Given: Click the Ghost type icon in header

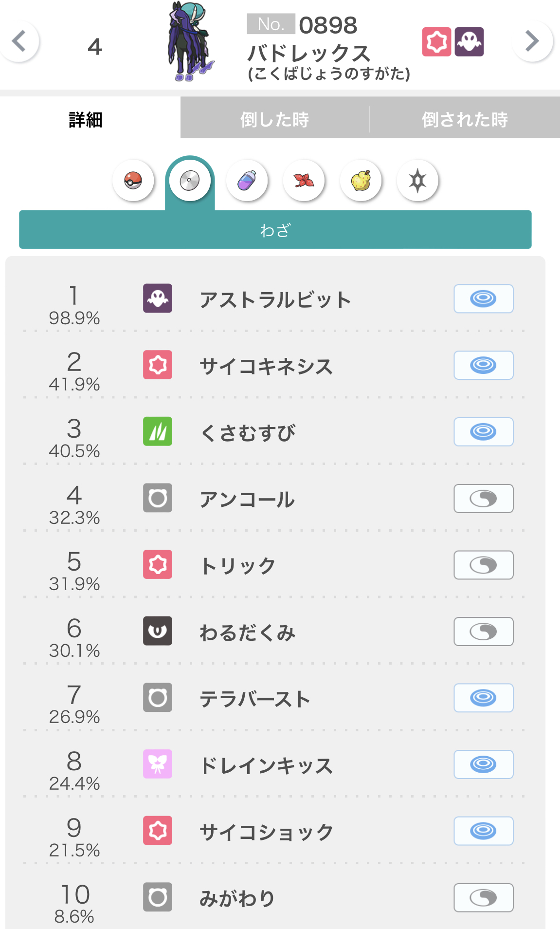Looking at the screenshot, I should click(469, 42).
